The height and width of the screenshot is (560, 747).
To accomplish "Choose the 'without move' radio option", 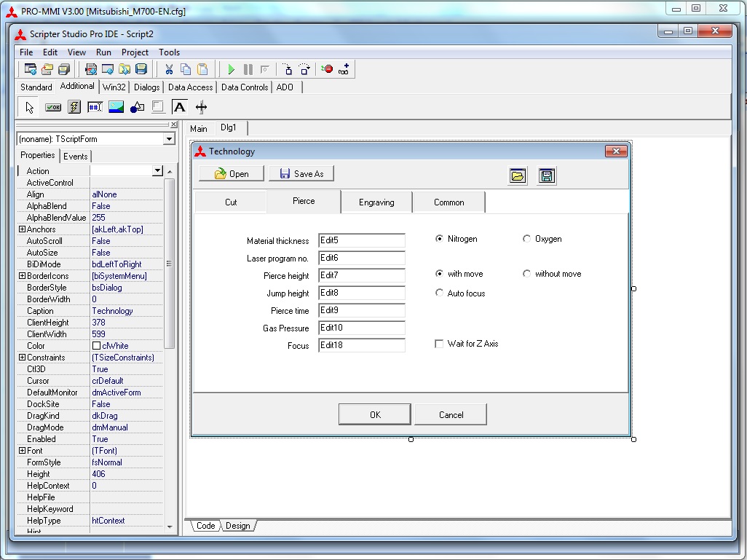I will pos(527,274).
